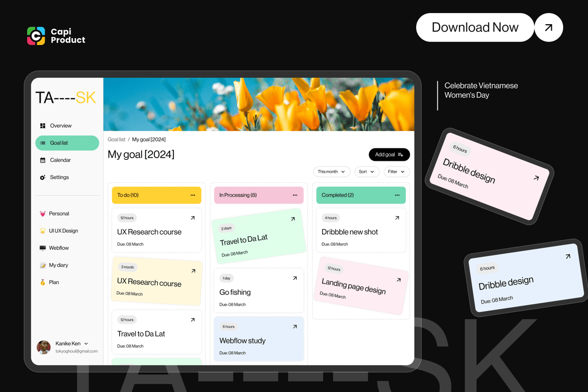588x392 pixels.
Task: Open the To do Travel to Da Lat arrow
Action: coord(193,320)
